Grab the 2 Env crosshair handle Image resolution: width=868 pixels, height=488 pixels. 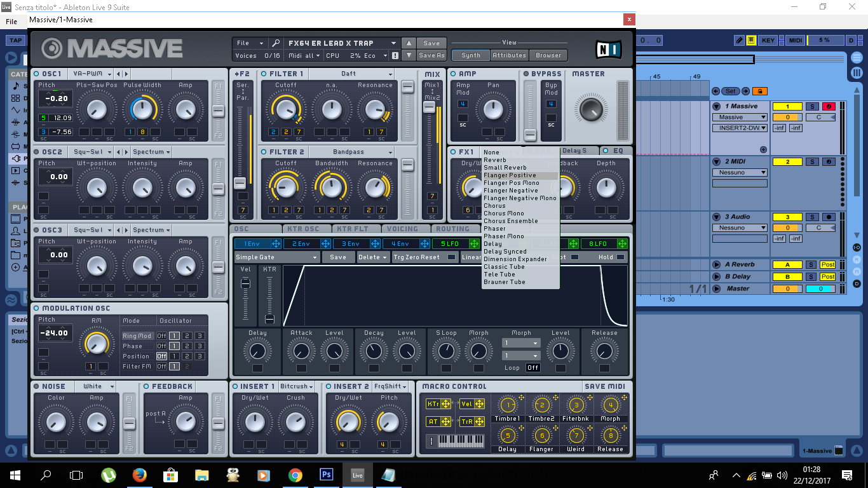[x=325, y=243]
